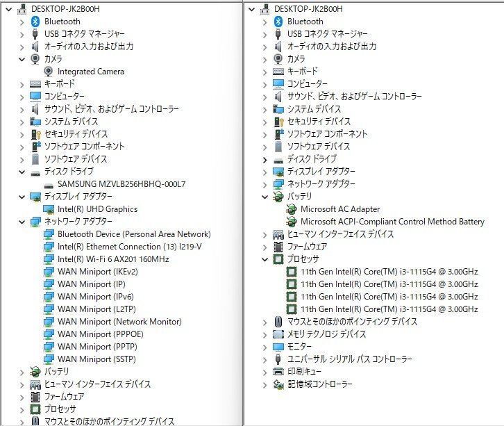This screenshot has height=426, width=504.
Task: Expand ネットワーク アダプター in the right pane
Action: pyautogui.click(x=265, y=185)
